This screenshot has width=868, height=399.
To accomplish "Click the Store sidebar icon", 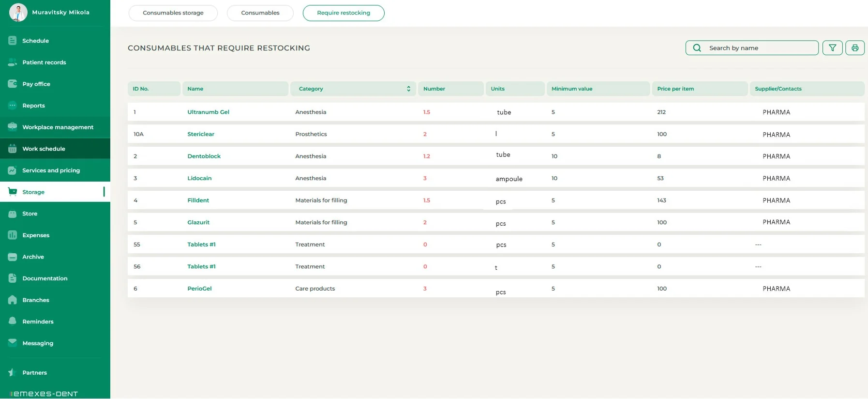I will click(13, 214).
